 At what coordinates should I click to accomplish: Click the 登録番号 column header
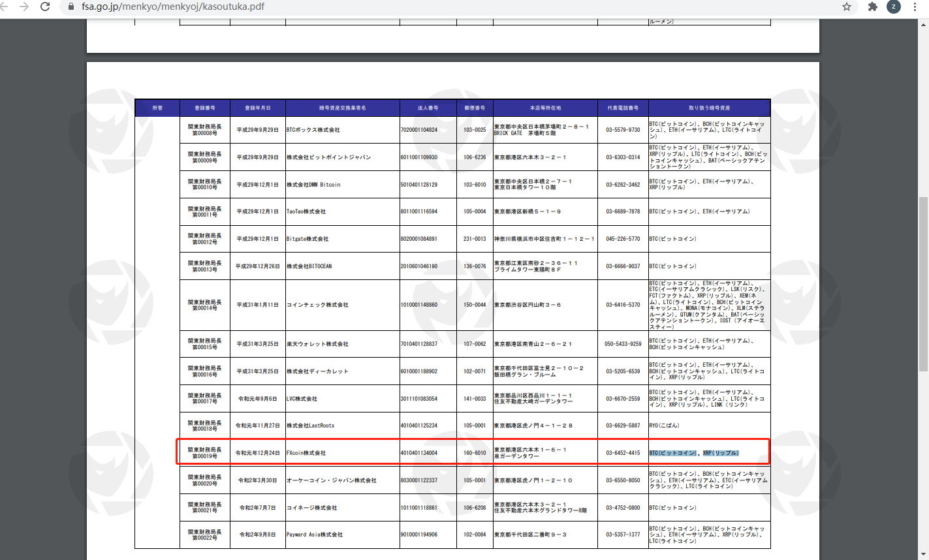point(204,108)
